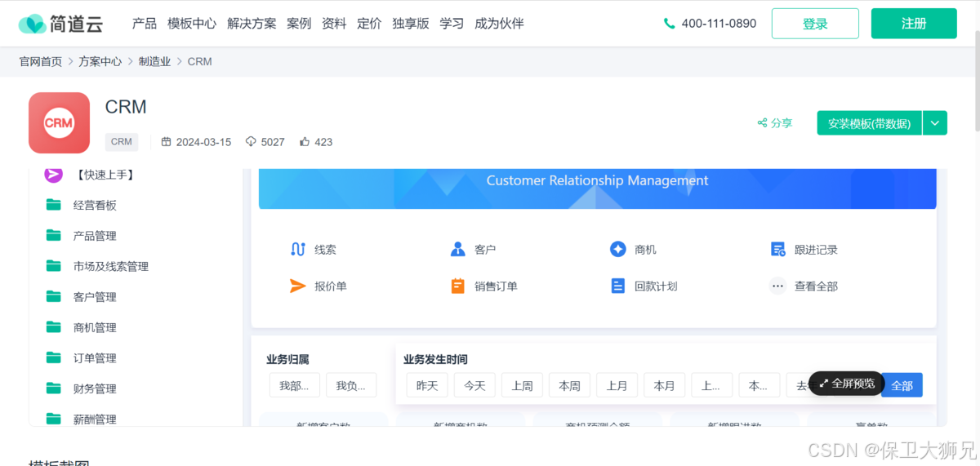Viewport: 980px width, 466px height.
Task: Open the 学习 menu item
Action: point(452,24)
